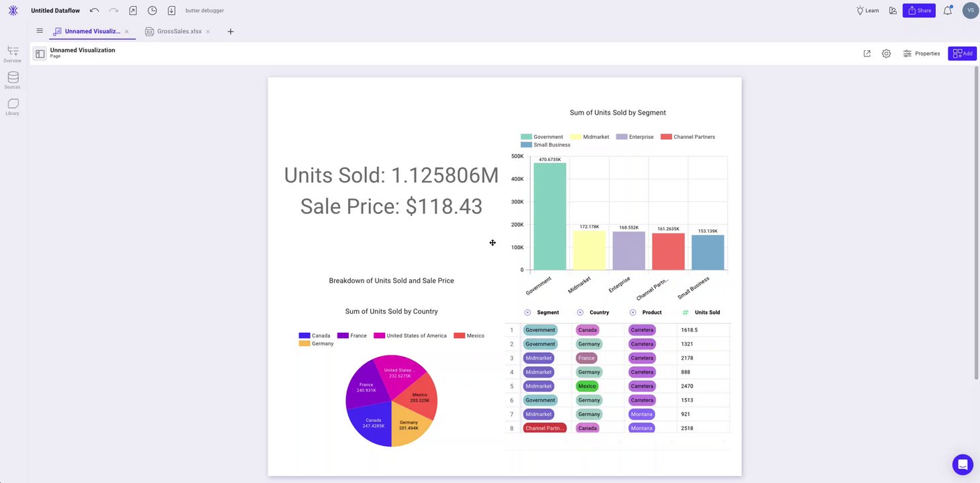Open the Properties panel

click(921, 54)
